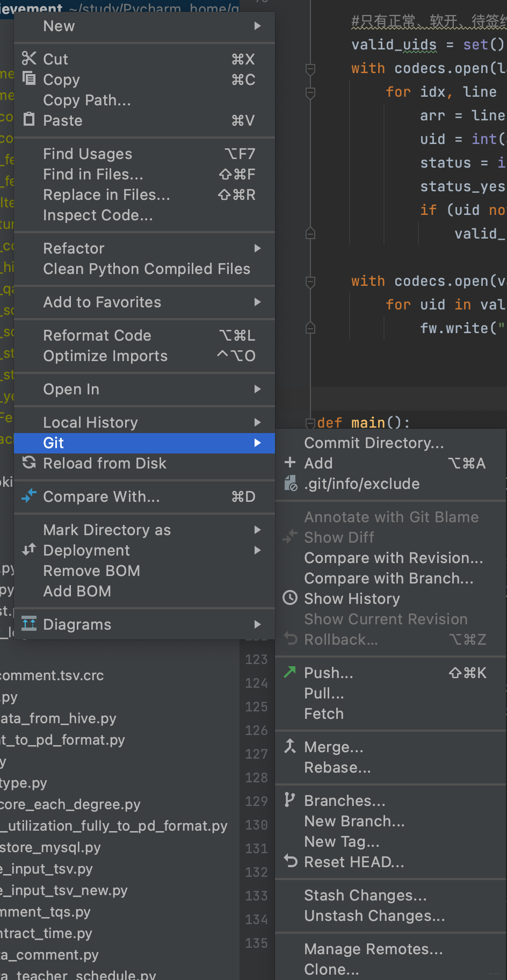This screenshot has height=980, width=507.
Task: Expand the Refactor submenu arrow
Action: (258, 248)
